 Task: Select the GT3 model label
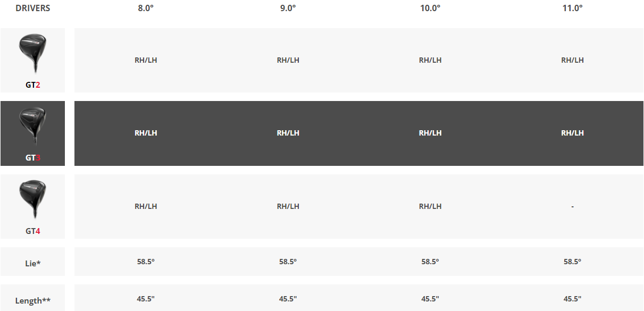point(33,158)
